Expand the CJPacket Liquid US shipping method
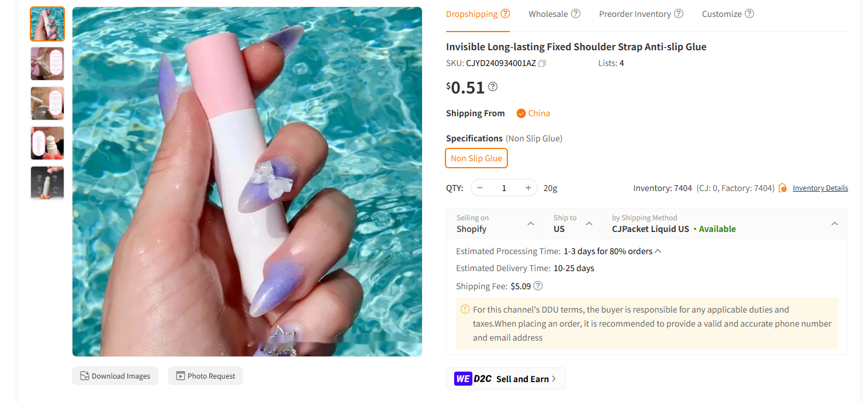 [x=835, y=224]
